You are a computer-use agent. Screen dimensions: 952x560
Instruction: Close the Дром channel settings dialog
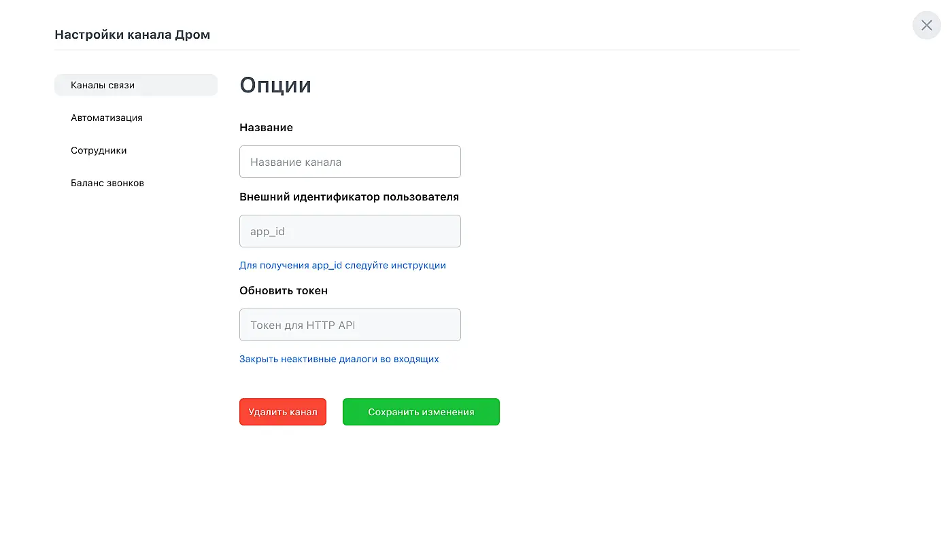(x=926, y=25)
